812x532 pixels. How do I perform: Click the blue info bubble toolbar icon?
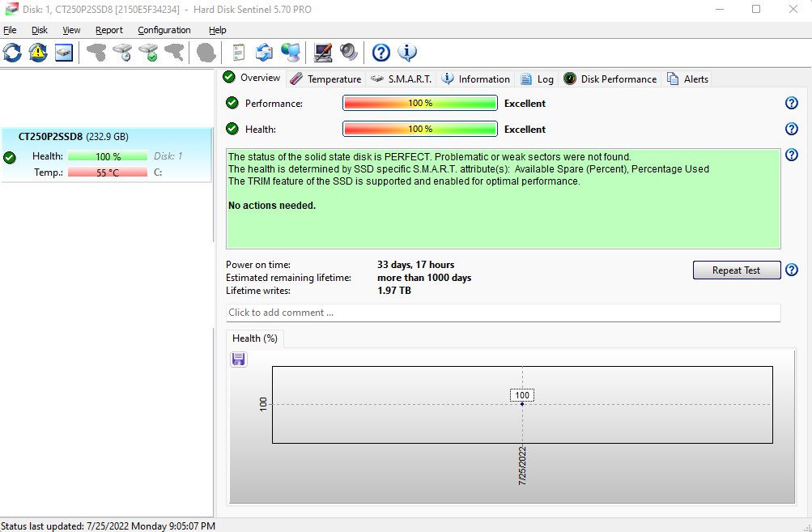407,53
